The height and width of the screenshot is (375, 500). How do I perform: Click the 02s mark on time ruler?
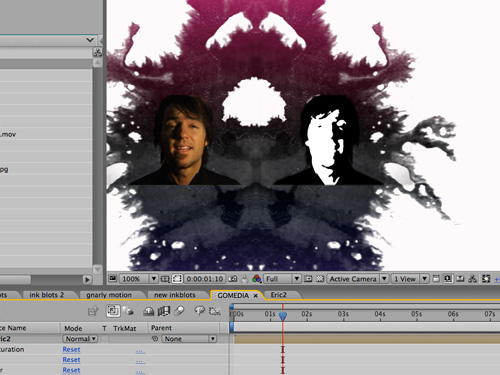307,314
